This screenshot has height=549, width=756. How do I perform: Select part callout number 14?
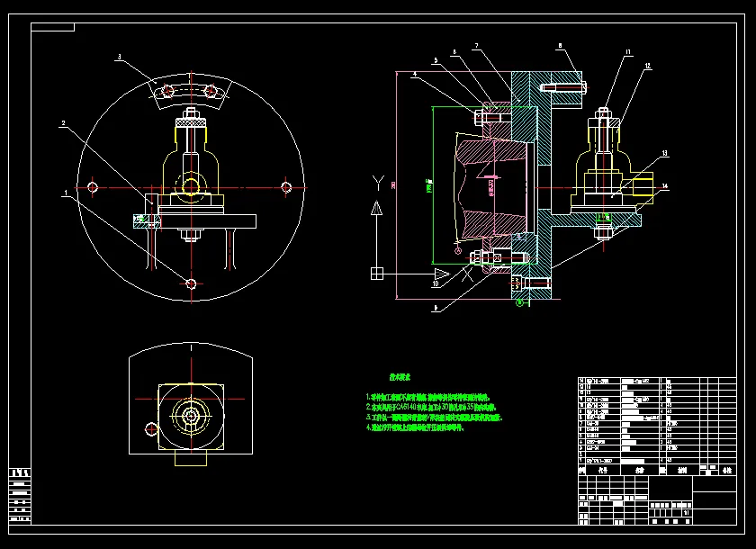coord(665,186)
